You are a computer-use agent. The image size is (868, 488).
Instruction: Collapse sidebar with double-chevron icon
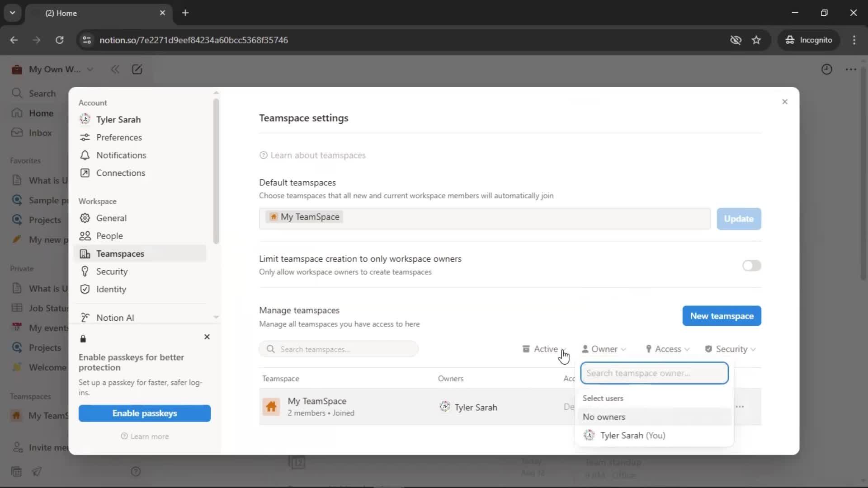115,69
